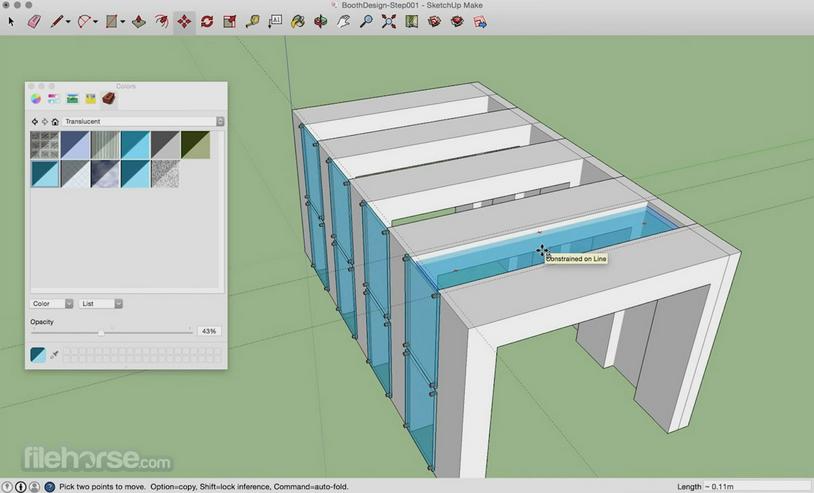Open the Extension Warehouse
Image resolution: width=814 pixels, height=493 pixels.
click(457, 22)
